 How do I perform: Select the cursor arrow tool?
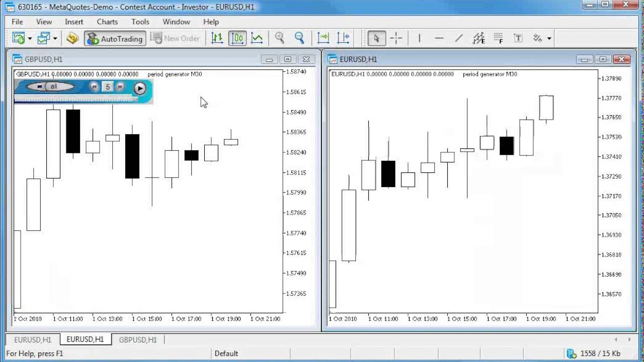pos(376,38)
